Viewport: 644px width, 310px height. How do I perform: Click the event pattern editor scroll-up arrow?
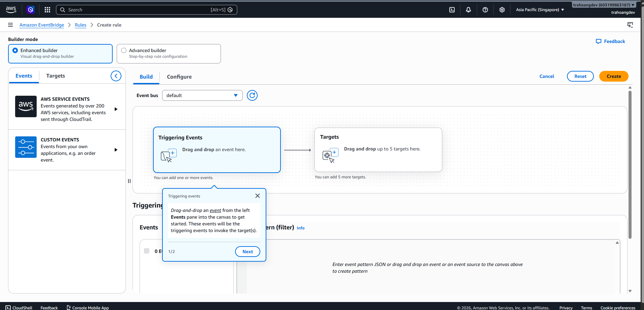(x=617, y=242)
